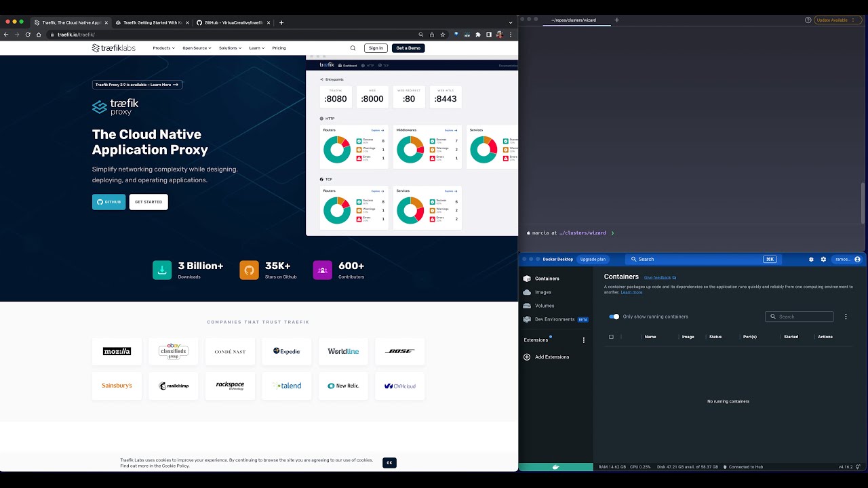Screen dimensions: 868x488
Task: Open the Chrome three-dot menu
Action: click(511, 35)
